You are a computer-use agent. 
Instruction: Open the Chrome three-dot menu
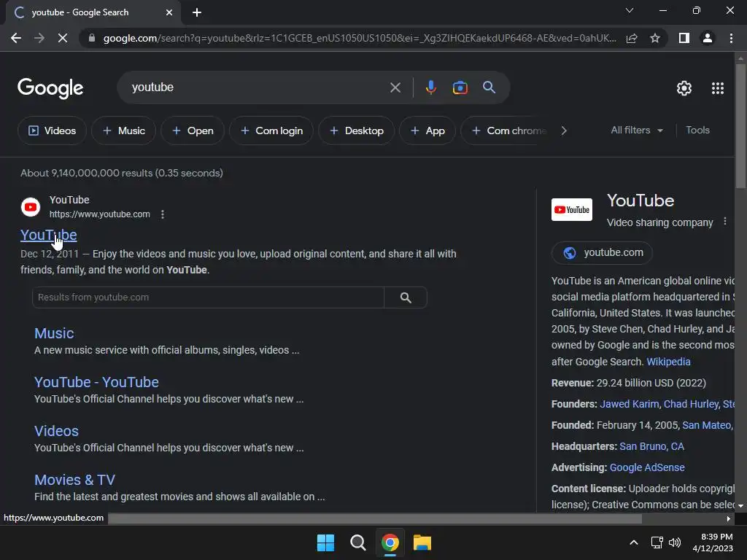731,38
